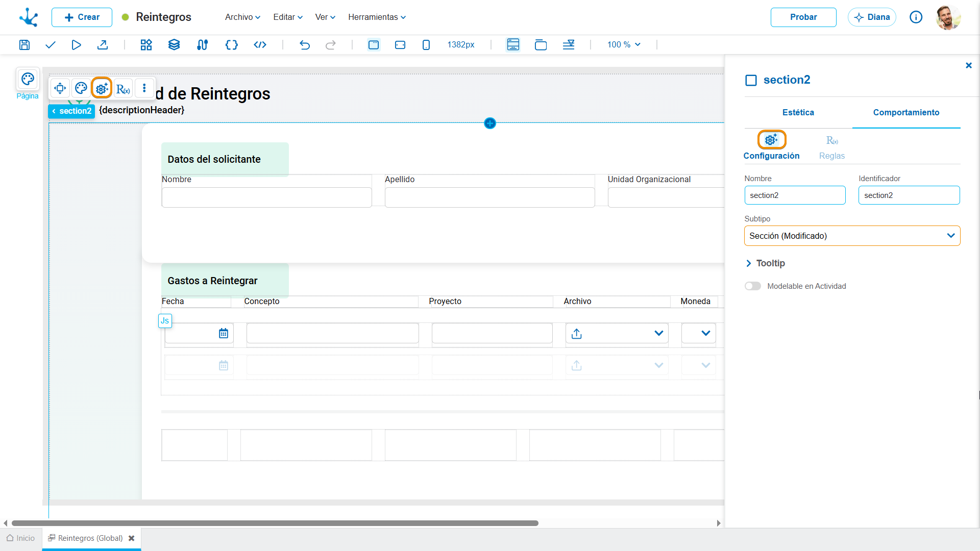Switch to the Inicio bottom tab

coord(21,538)
